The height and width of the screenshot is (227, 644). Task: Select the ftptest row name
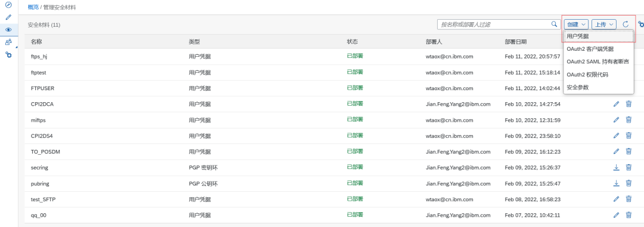(39, 72)
